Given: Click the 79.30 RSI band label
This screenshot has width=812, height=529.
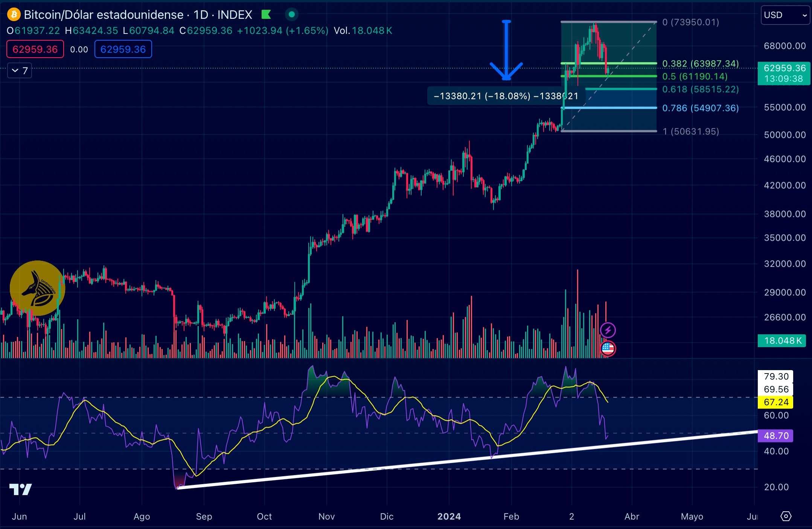Looking at the screenshot, I should coord(775,377).
